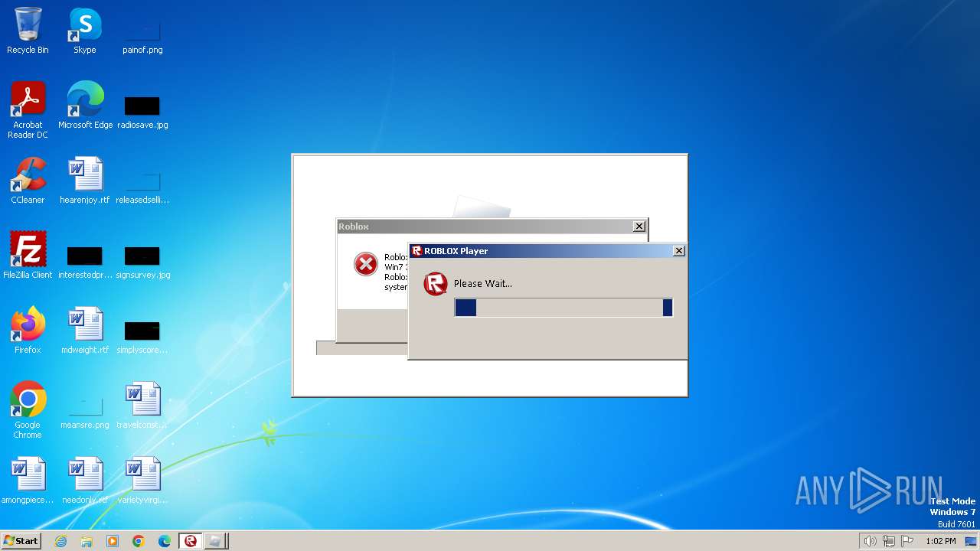Select mdweight.rtf document icon
This screenshot has width=980, height=551.
[85, 331]
